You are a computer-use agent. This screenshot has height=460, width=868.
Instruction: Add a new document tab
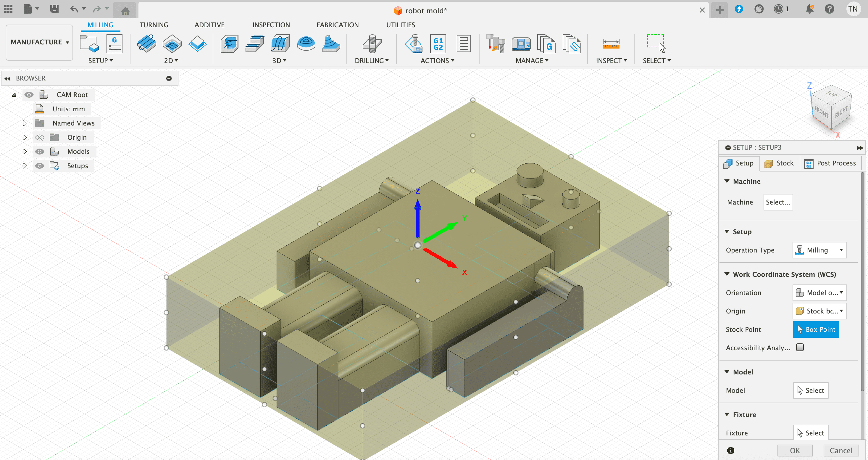coord(720,10)
